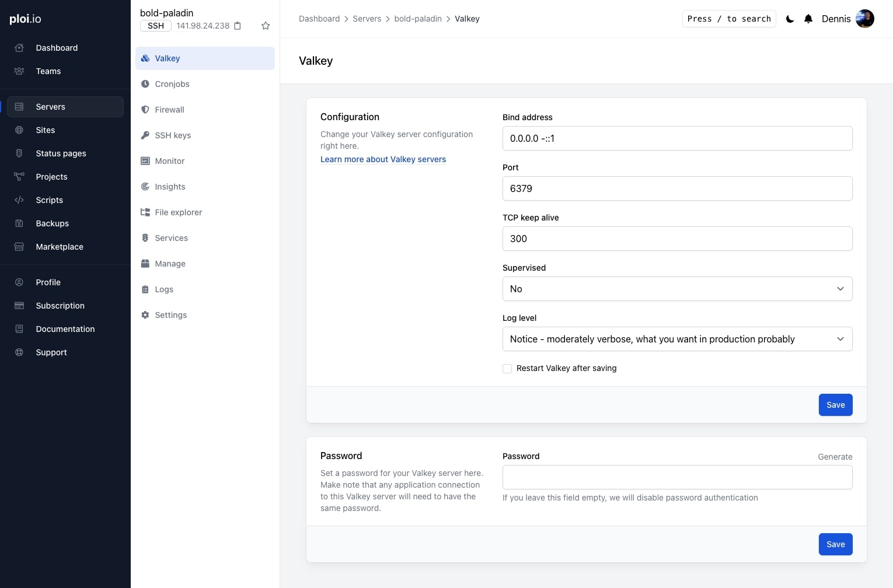Open the Log level dropdown
The width and height of the screenshot is (893, 588).
[x=677, y=339]
